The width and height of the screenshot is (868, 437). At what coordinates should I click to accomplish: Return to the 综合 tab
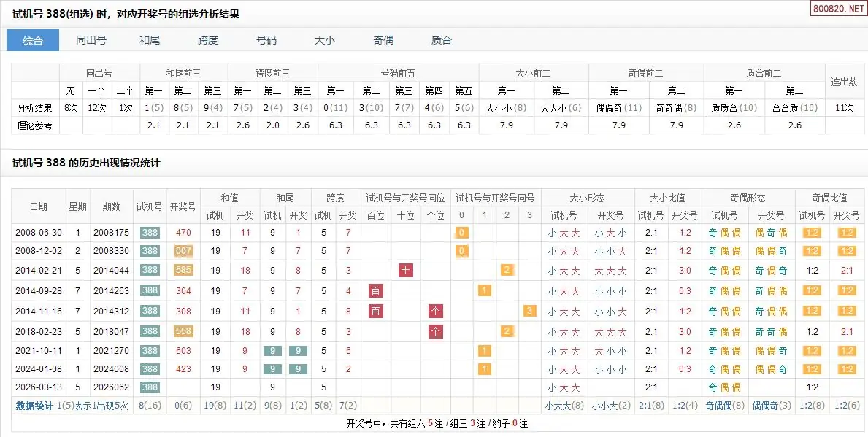(33, 40)
